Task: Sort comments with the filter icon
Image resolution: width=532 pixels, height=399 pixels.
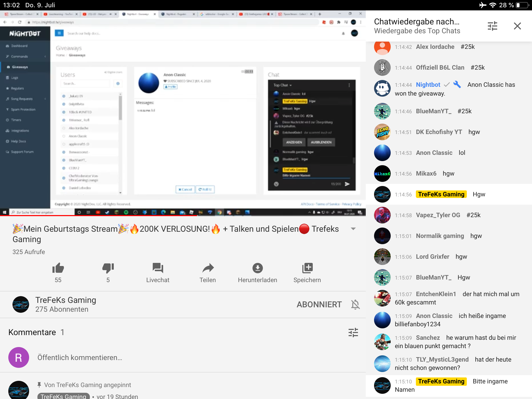Action: click(353, 332)
